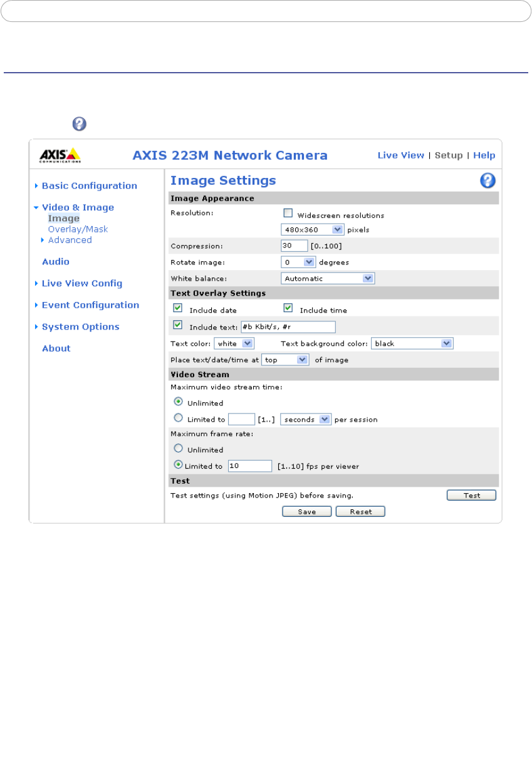The height and width of the screenshot is (765, 532).
Task: Choose Unlimited maximum frame rate
Action: [179, 449]
